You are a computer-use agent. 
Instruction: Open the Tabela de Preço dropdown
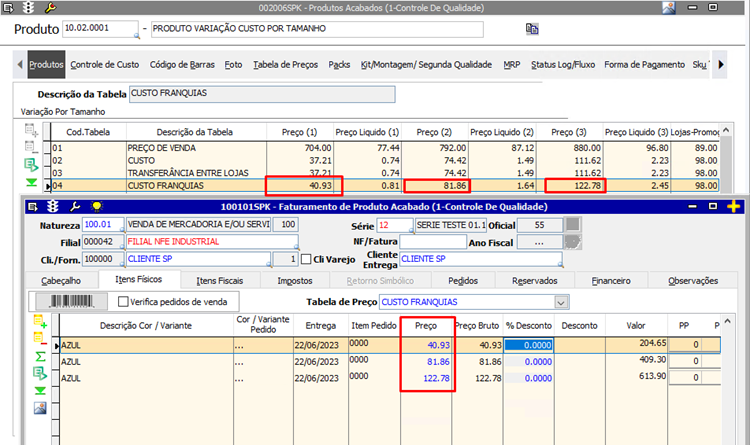click(x=560, y=302)
